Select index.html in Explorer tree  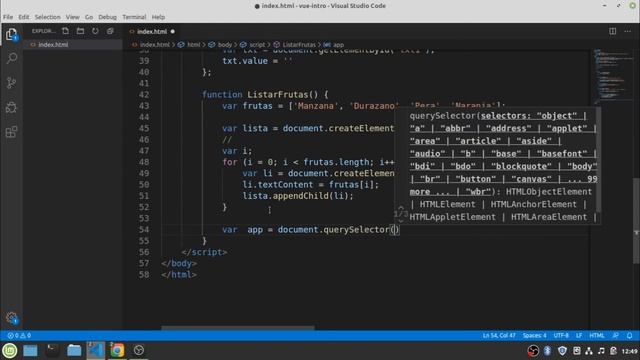click(53, 45)
